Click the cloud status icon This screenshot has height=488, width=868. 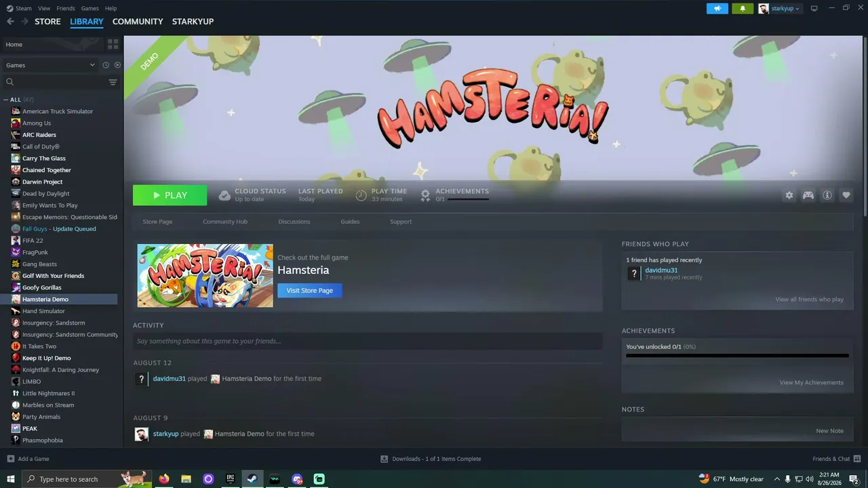point(224,195)
